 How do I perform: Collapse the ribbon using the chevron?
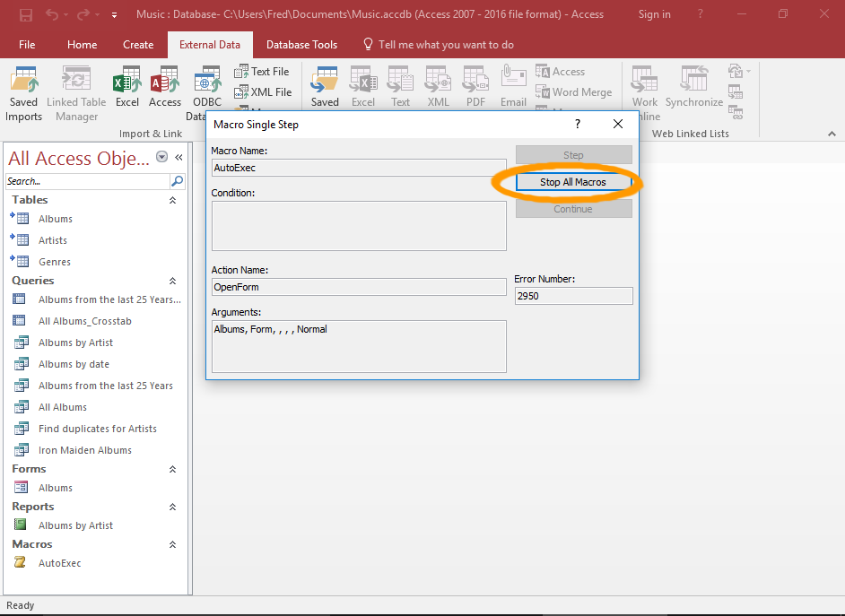click(x=830, y=133)
